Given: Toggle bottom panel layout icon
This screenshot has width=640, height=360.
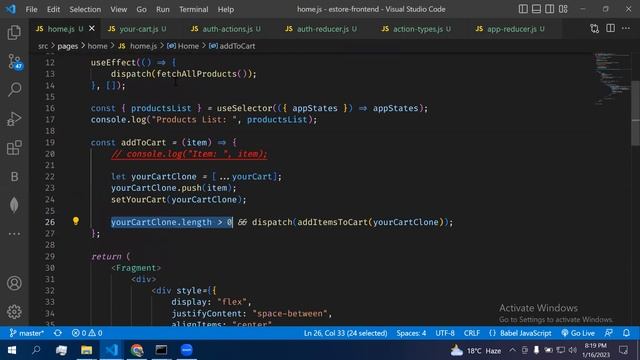Looking at the screenshot, I should point(536,9).
